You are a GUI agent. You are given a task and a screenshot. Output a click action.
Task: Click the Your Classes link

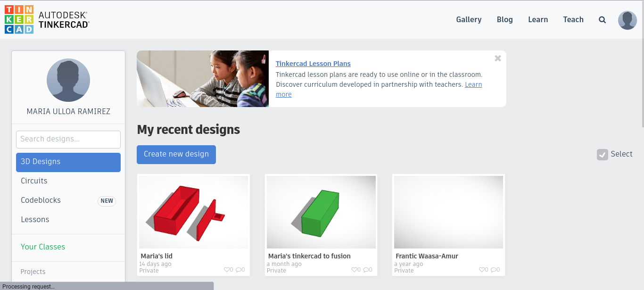pyautogui.click(x=43, y=247)
